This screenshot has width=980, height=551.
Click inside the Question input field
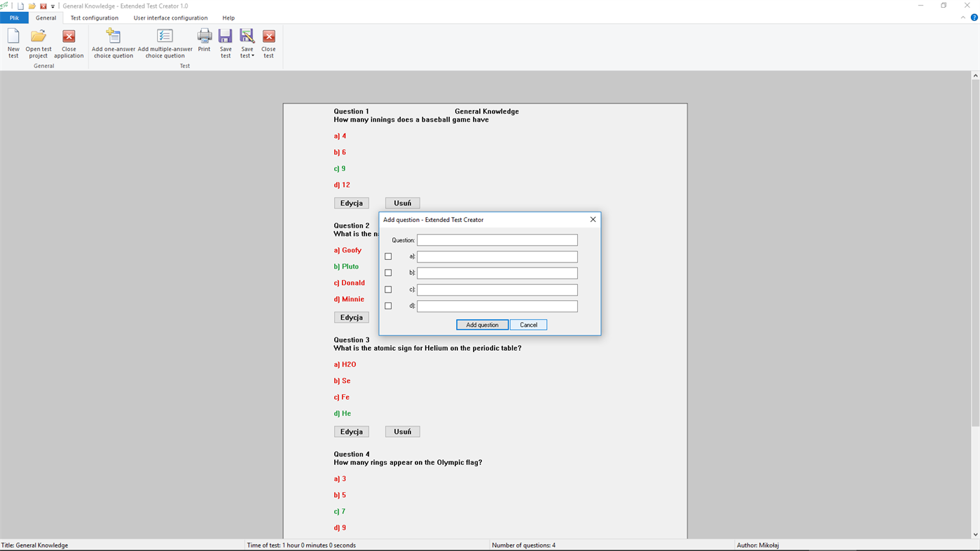(x=497, y=239)
